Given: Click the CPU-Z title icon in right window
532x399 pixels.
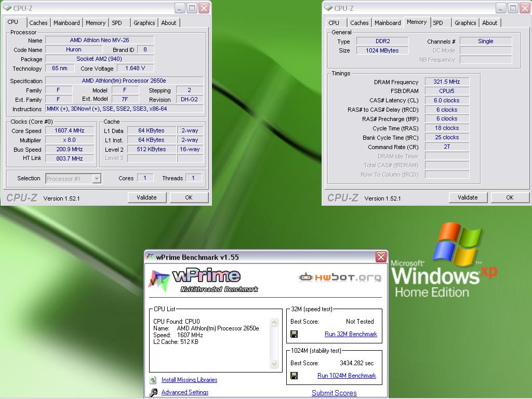Looking at the screenshot, I should (x=328, y=8).
